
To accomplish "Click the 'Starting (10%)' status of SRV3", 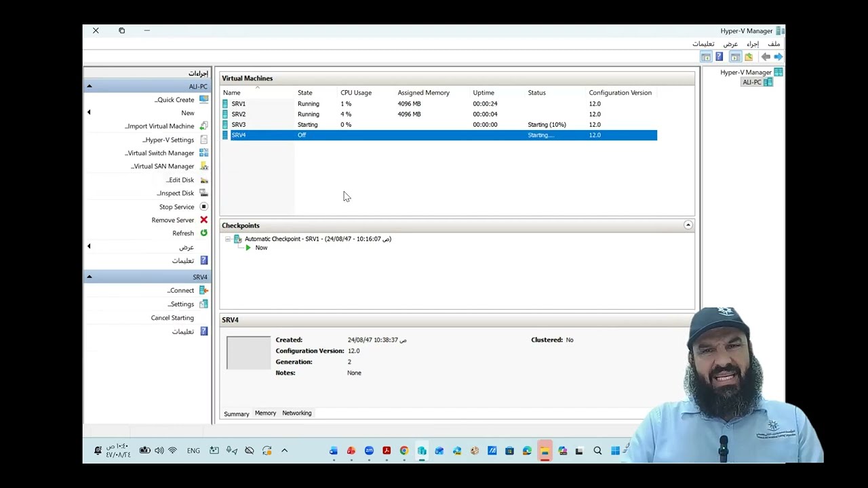I will pos(547,125).
